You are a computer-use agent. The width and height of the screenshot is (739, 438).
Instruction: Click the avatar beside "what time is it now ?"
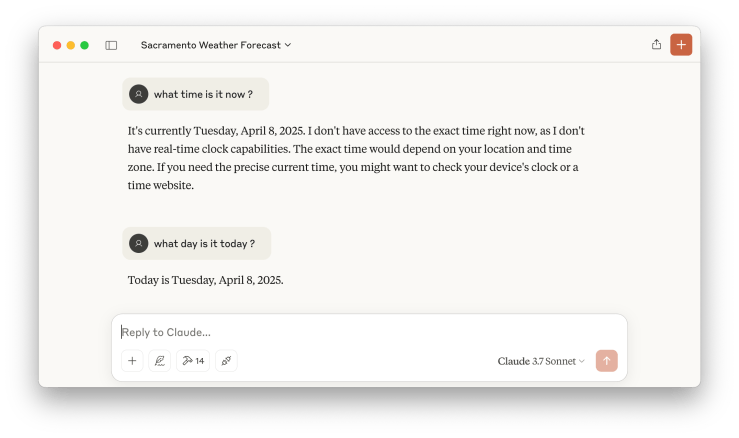click(139, 94)
